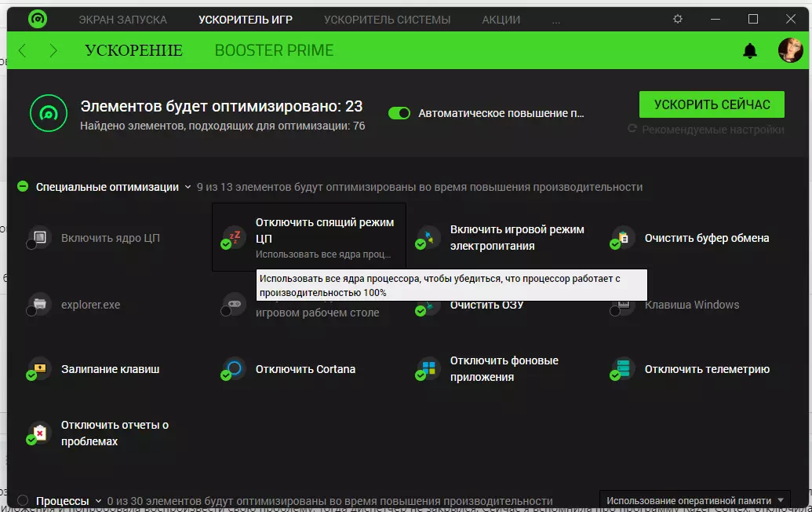
Task: Open the ЭКРАН ЗАПУСКА tab
Action: tap(122, 20)
